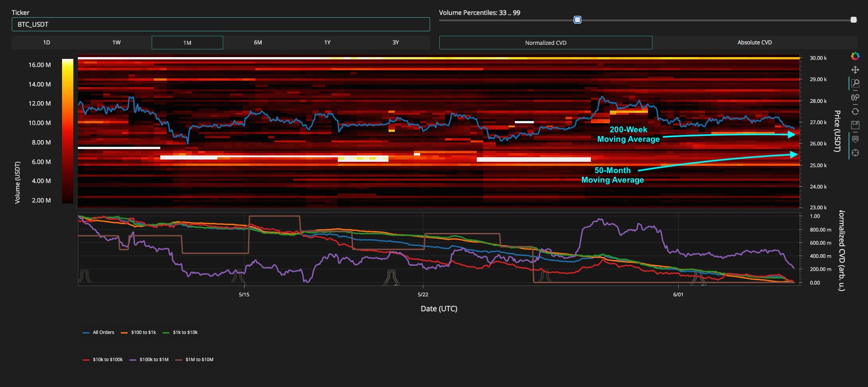The height and width of the screenshot is (387, 868).
Task: Select the Pan tool
Action: [x=855, y=70]
